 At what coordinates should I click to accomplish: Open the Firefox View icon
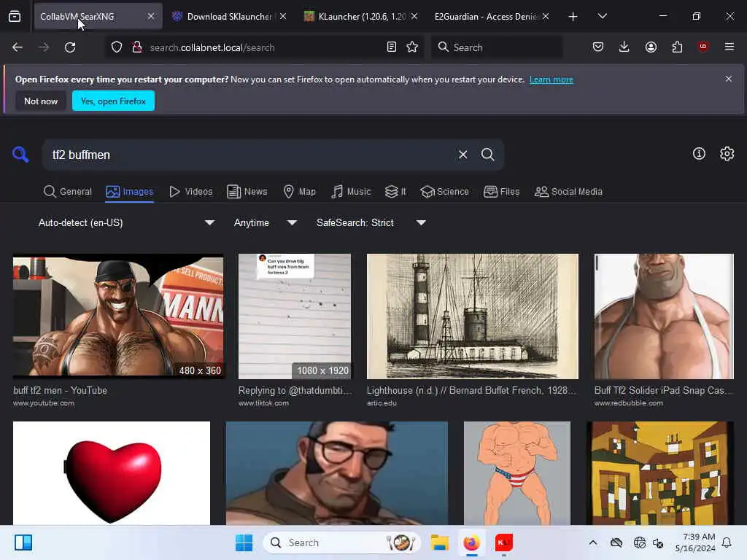pos(15,17)
